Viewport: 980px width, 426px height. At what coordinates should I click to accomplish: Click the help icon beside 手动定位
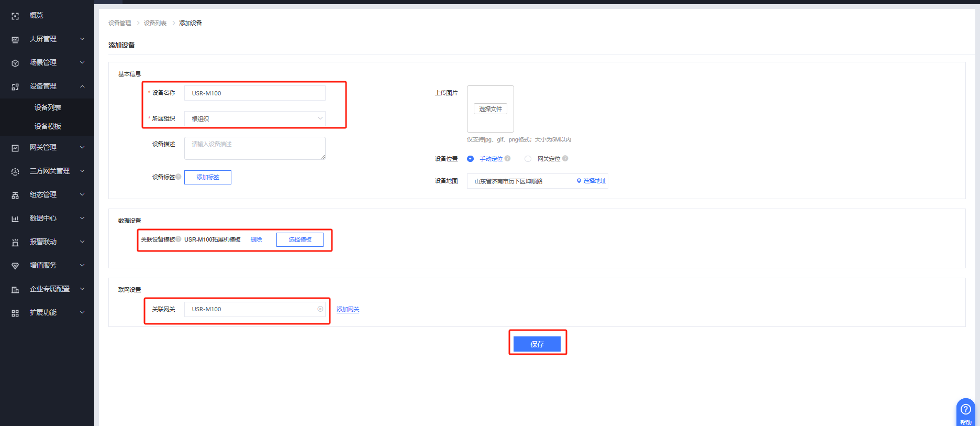(x=507, y=158)
